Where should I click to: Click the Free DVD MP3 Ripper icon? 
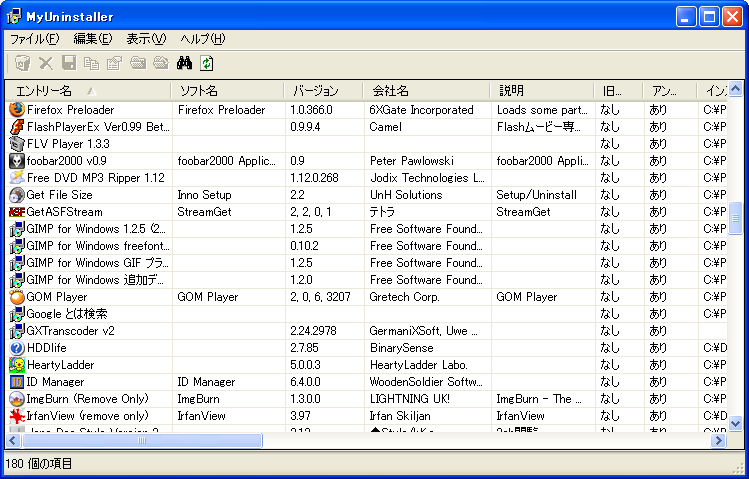(17, 178)
